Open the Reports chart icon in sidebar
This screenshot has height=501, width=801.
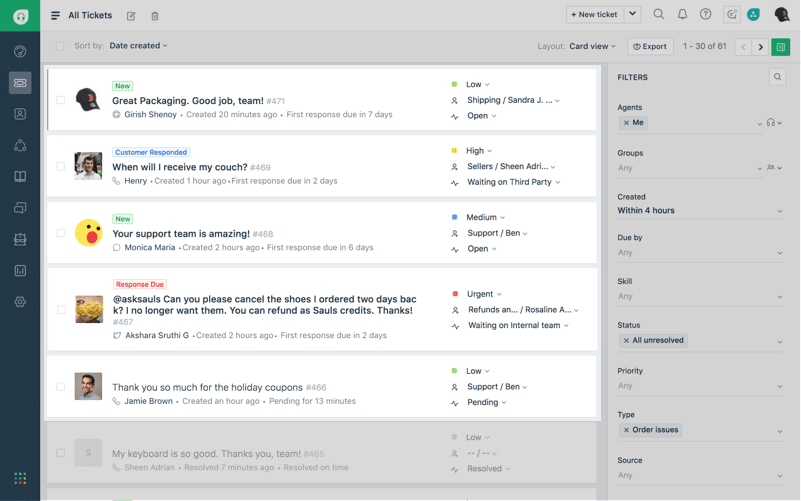pyautogui.click(x=20, y=270)
